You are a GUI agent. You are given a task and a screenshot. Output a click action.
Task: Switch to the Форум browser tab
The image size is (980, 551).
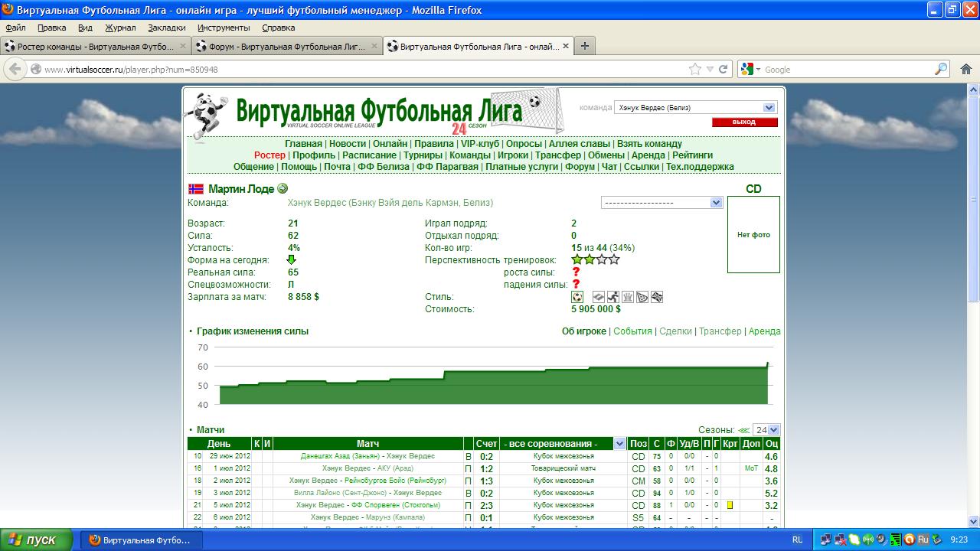tap(287, 47)
